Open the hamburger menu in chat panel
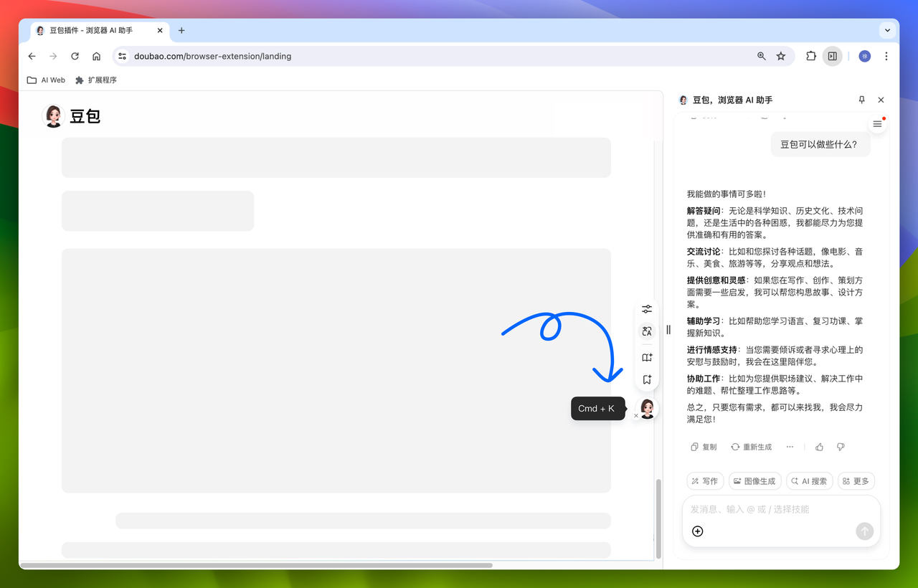918x588 pixels. tap(877, 124)
